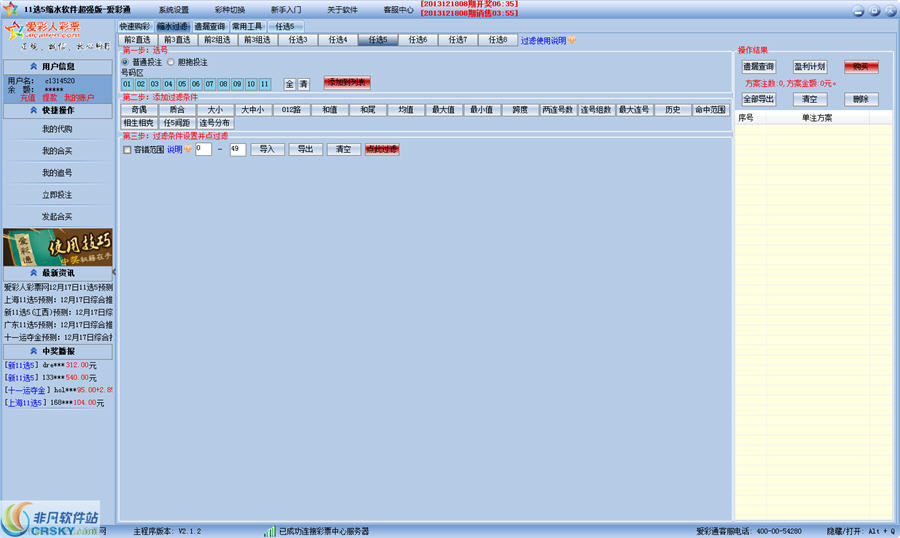This screenshot has height=538, width=900.
Task: Select number ball 01 in 号码区
Action: (x=128, y=84)
